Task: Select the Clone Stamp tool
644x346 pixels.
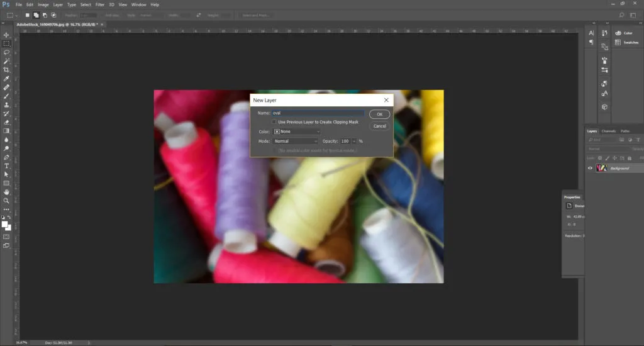Action: click(x=6, y=105)
